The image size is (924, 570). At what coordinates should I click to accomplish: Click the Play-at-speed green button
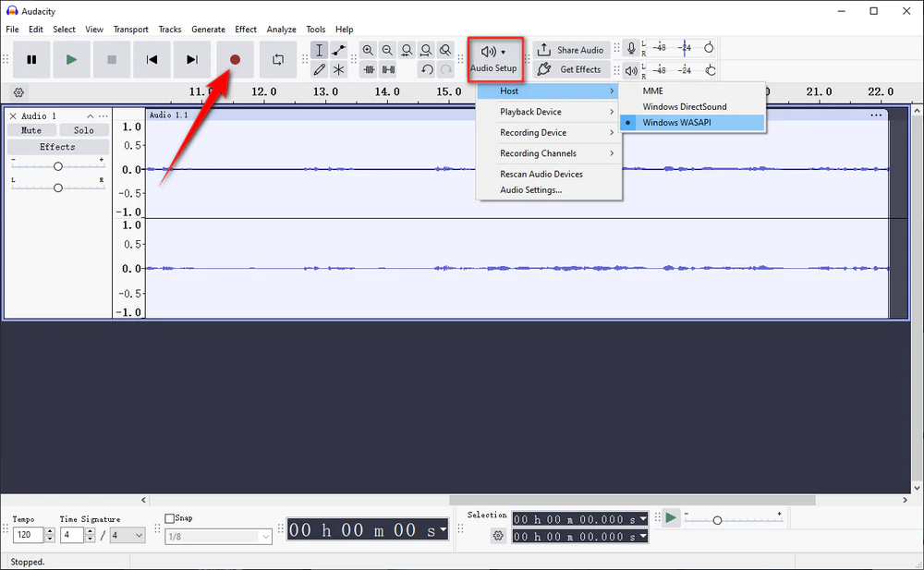(671, 518)
